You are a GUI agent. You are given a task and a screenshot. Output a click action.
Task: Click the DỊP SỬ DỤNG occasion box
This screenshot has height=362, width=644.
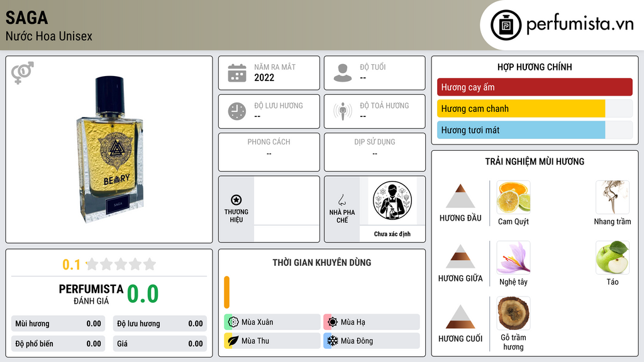(375, 152)
